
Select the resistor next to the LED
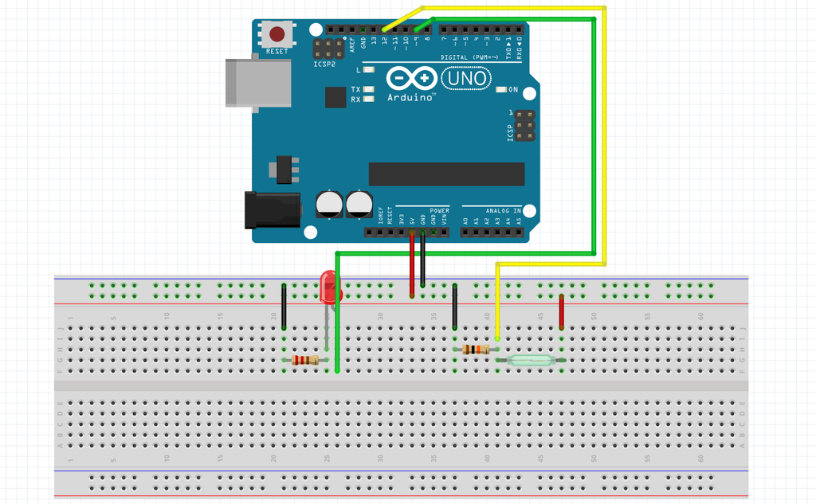[305, 360]
